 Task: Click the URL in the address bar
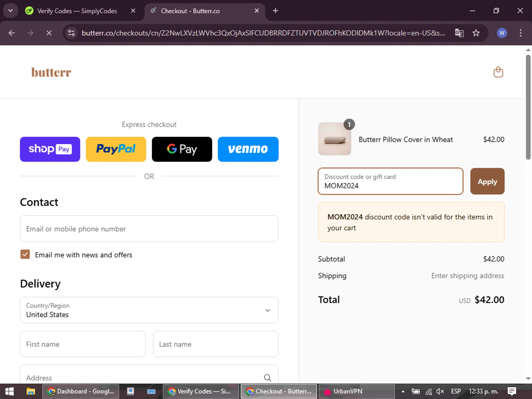263,33
